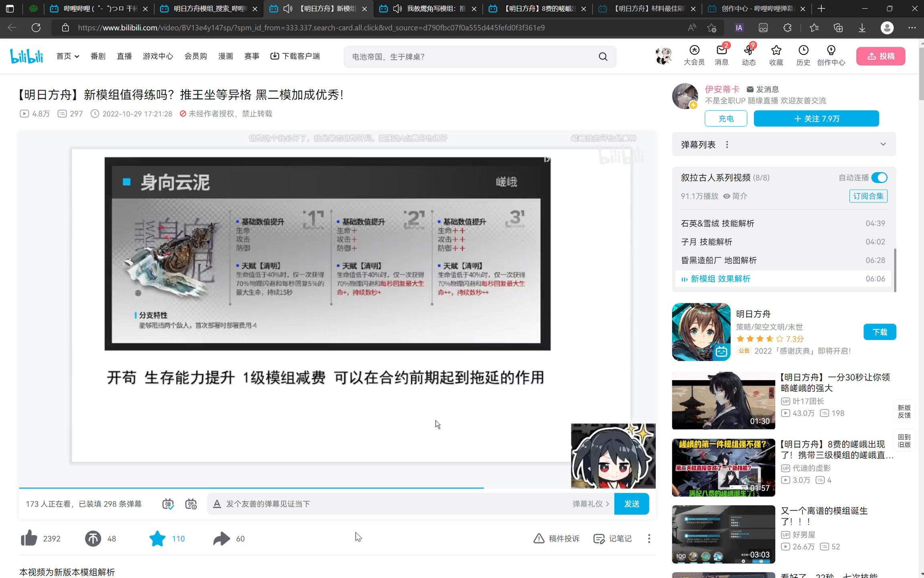Click 下载 button for 明日方舟 game
The image size is (924, 578).
point(879,332)
